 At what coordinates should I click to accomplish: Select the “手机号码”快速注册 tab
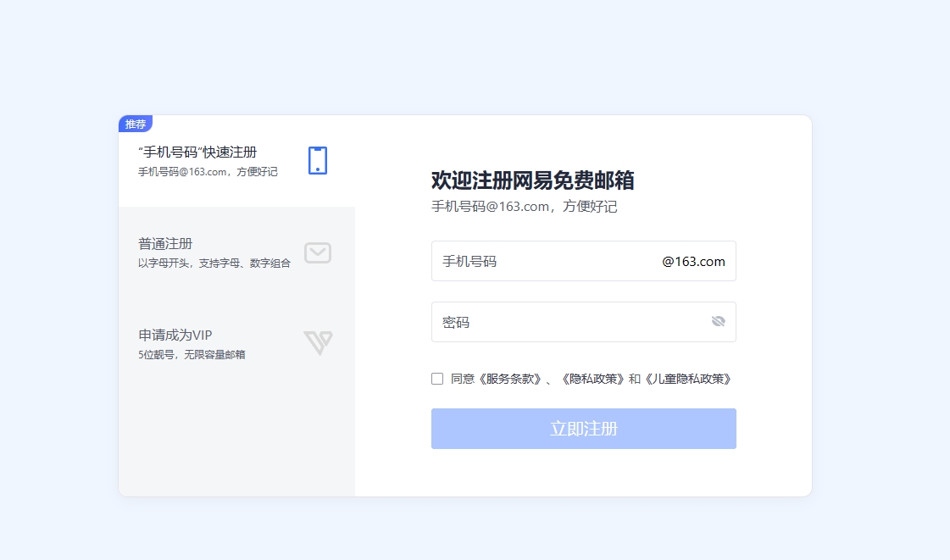(237, 161)
